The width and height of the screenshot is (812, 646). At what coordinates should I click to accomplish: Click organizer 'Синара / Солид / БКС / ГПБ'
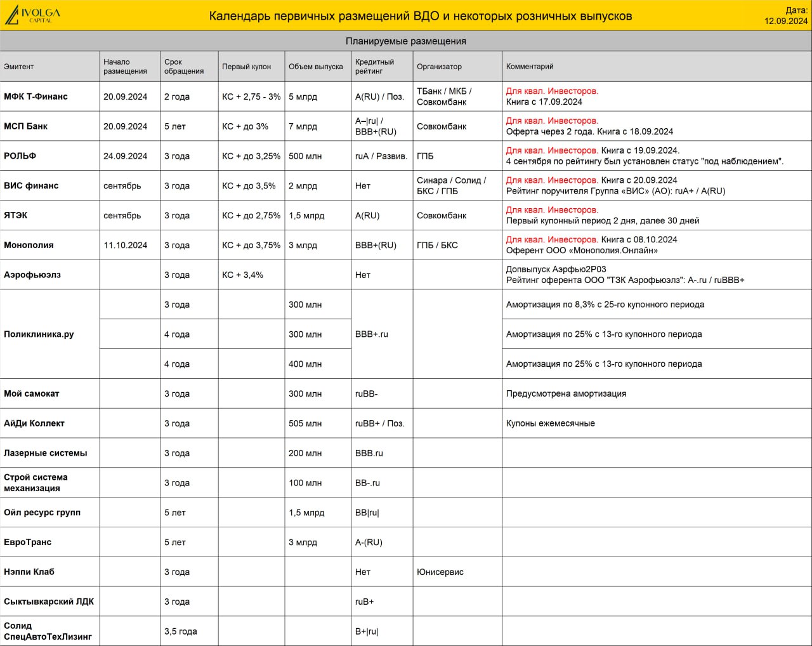tap(451, 186)
